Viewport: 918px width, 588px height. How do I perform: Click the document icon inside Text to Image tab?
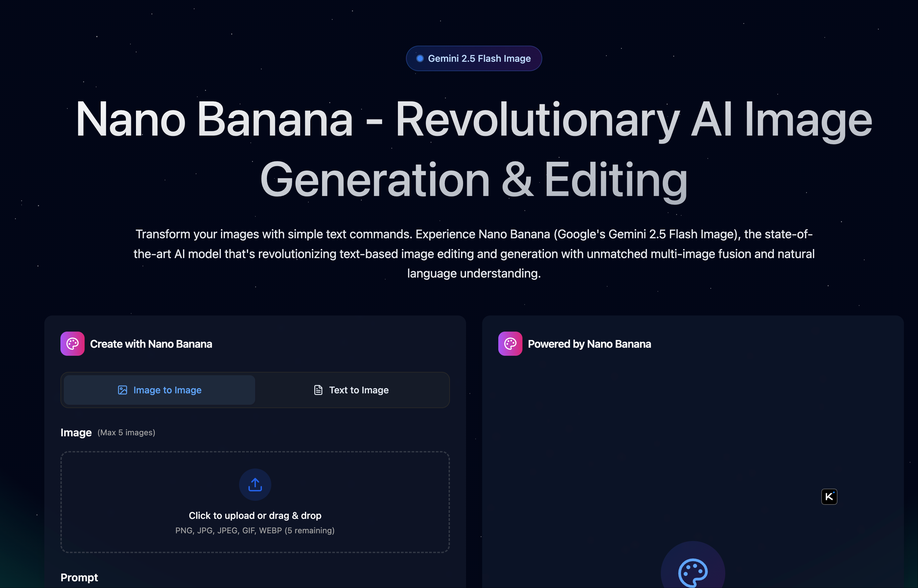click(x=318, y=390)
